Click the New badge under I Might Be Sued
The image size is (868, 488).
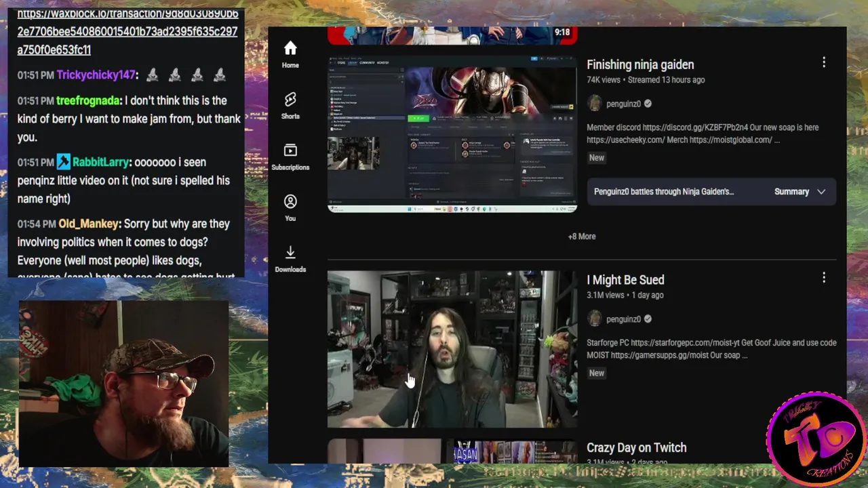(x=597, y=373)
